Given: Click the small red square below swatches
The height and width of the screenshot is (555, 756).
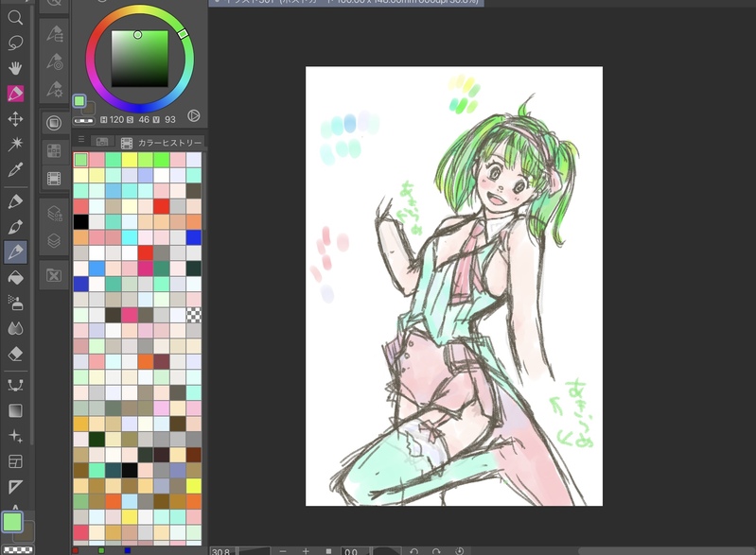Looking at the screenshot, I should [75, 550].
